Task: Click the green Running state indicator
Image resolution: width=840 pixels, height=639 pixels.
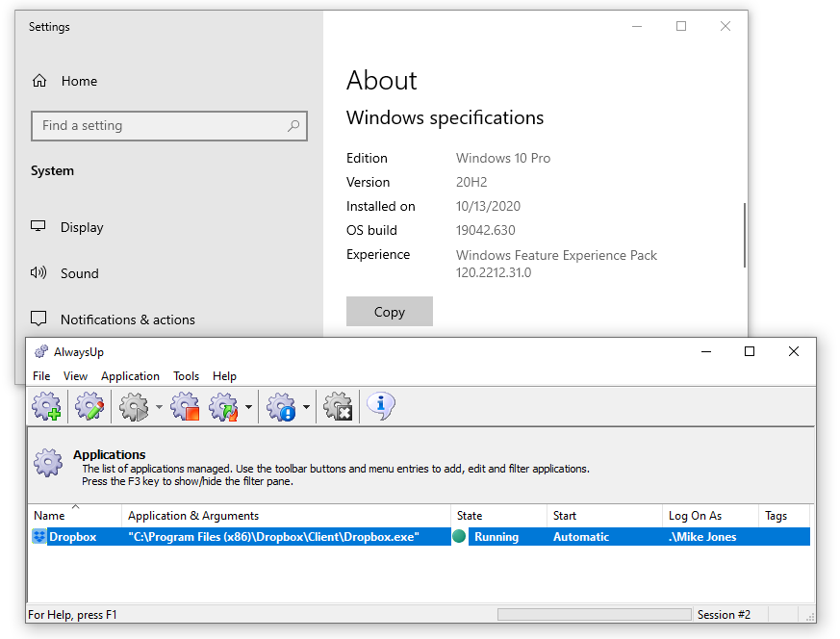Action: (x=459, y=536)
